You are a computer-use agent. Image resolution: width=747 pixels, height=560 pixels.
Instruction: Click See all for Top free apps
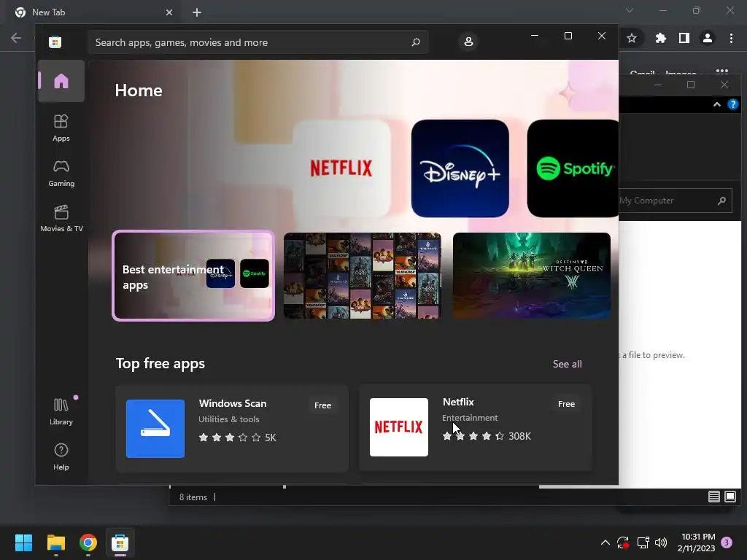coord(567,364)
